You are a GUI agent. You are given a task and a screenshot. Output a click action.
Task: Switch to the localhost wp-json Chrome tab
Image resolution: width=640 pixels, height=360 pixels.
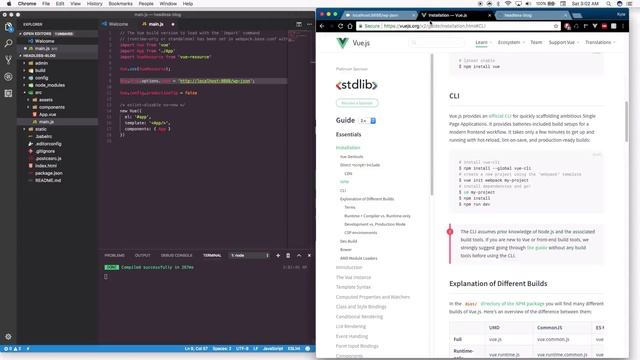pos(378,16)
